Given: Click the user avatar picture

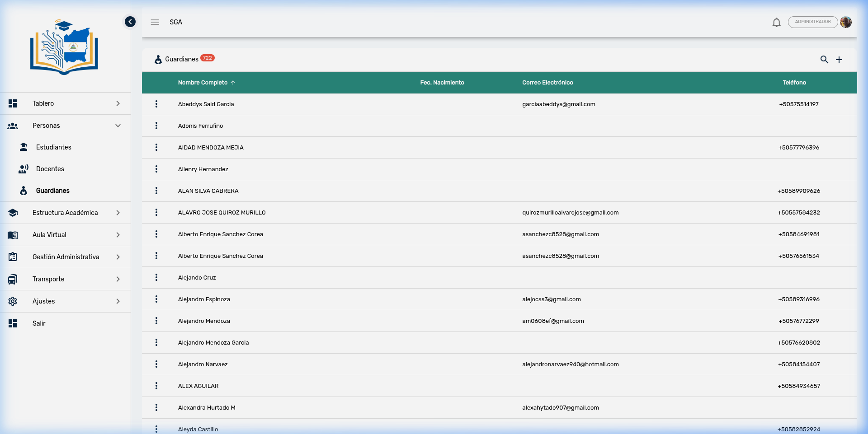Looking at the screenshot, I should click(x=845, y=22).
